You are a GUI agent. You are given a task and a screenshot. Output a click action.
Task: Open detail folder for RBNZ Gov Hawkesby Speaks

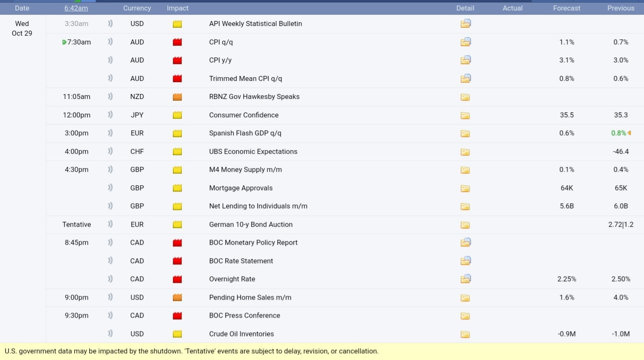tap(465, 97)
